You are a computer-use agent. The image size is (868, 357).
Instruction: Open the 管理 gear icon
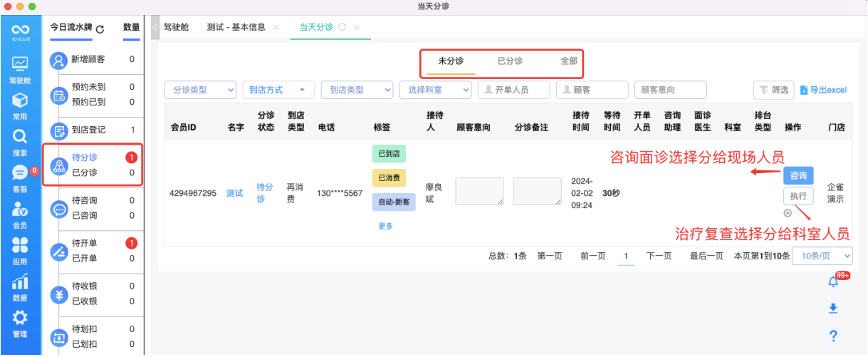coord(20,324)
